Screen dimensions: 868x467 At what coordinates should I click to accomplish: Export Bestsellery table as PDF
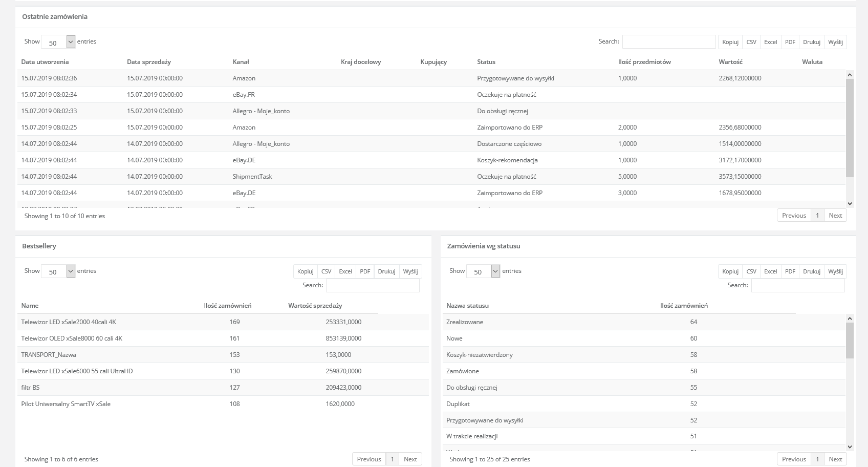pyautogui.click(x=364, y=271)
